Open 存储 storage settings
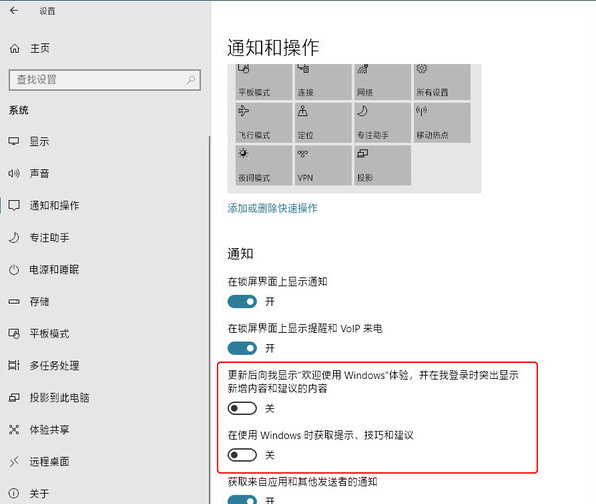This screenshot has height=504, width=596. click(x=105, y=302)
